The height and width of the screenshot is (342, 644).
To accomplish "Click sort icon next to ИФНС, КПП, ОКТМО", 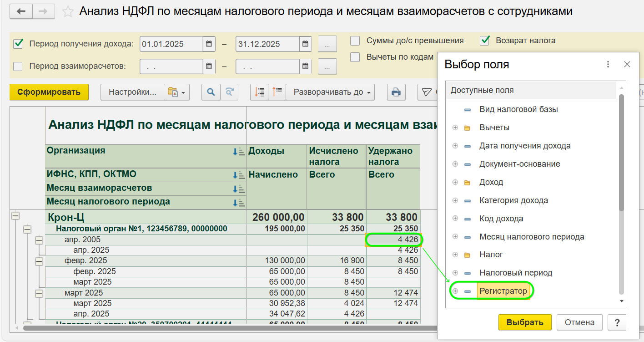I will (239, 175).
